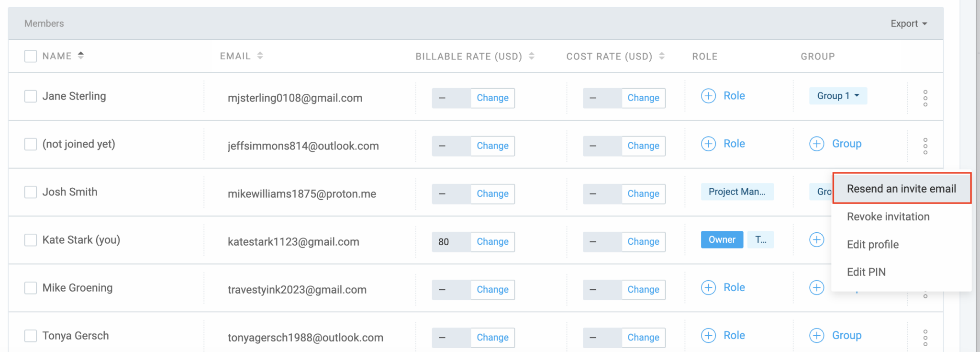Open the Export dropdown
The width and height of the screenshot is (980, 352).
[908, 23]
